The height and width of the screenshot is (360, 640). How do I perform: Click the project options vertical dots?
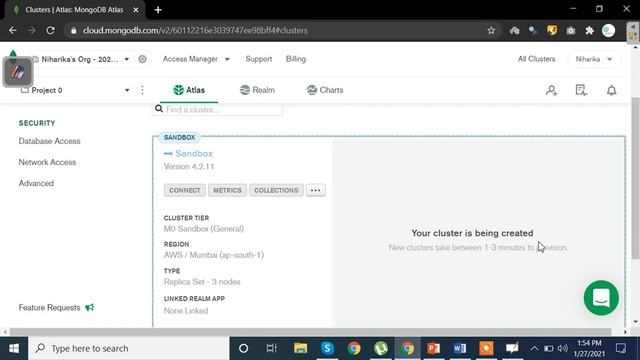142,90
